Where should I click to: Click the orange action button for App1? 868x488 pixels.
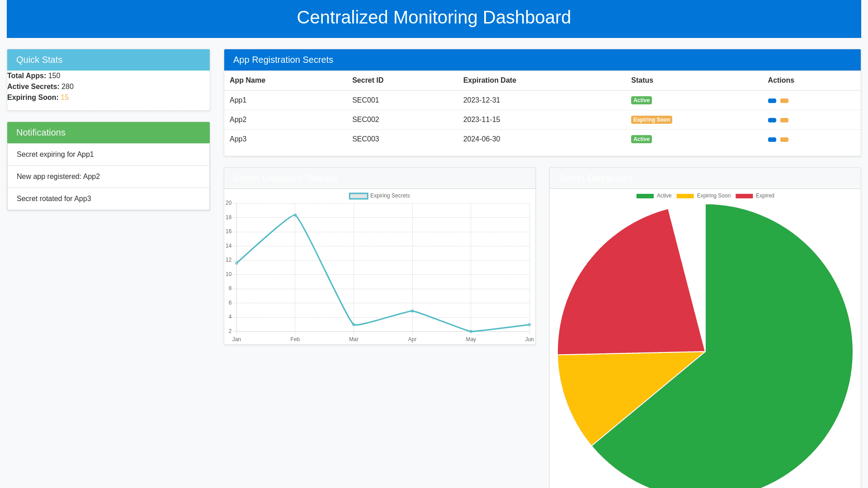tap(784, 101)
